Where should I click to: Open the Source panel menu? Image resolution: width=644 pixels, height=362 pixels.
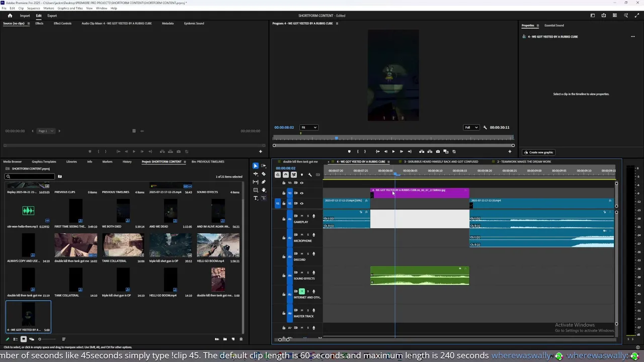(x=28, y=23)
